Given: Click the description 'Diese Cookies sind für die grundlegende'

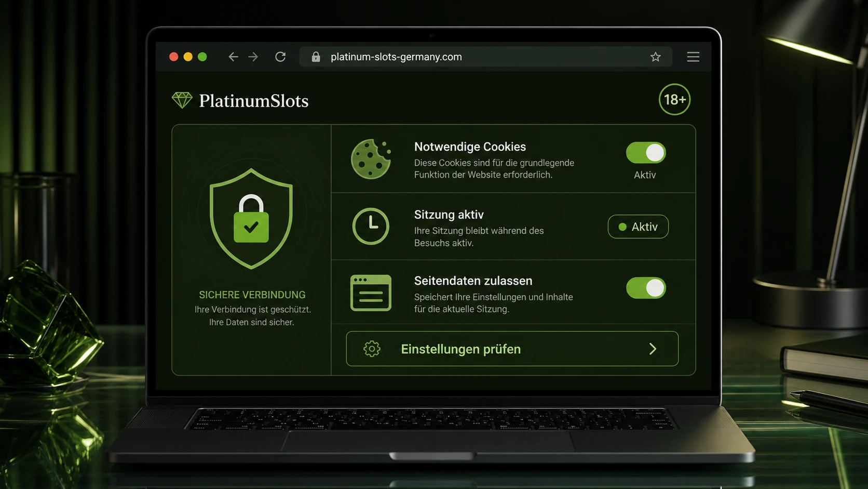Looking at the screenshot, I should coord(494,163).
